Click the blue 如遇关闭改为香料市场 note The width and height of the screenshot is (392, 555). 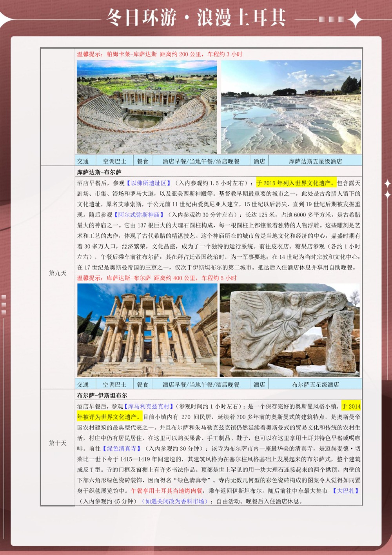174,501
